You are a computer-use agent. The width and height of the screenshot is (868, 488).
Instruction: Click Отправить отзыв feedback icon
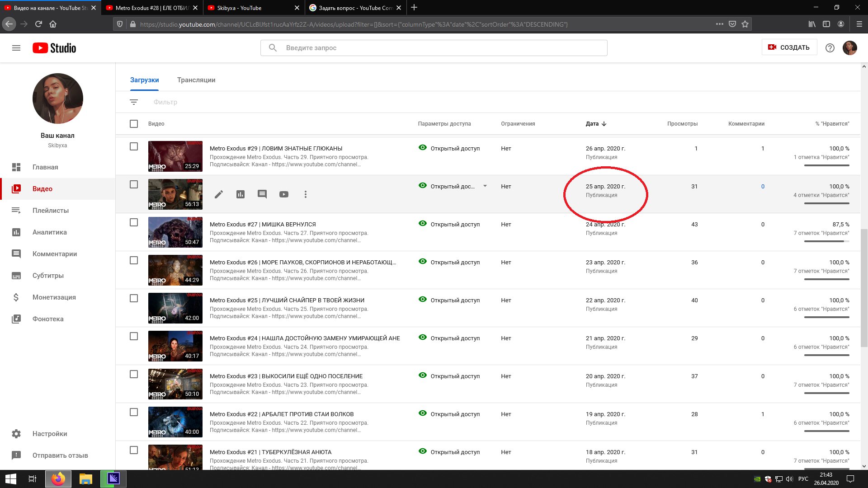16,455
